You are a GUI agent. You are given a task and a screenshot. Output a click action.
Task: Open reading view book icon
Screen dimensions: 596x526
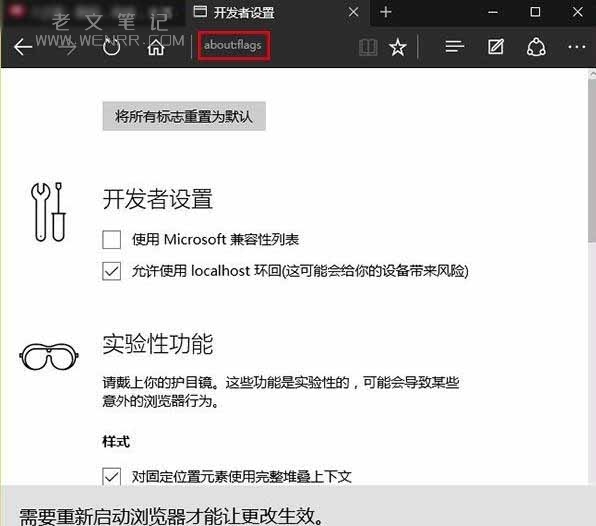pyautogui.click(x=368, y=48)
